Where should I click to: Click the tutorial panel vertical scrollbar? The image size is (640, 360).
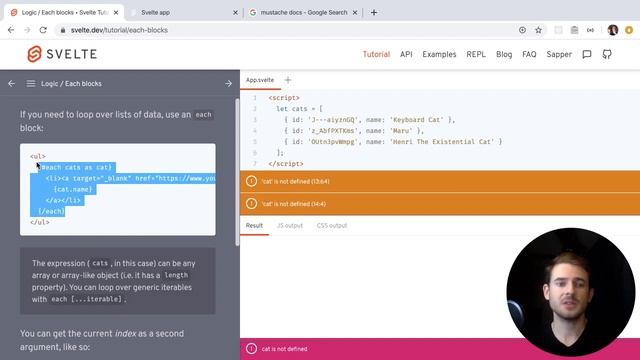237,171
